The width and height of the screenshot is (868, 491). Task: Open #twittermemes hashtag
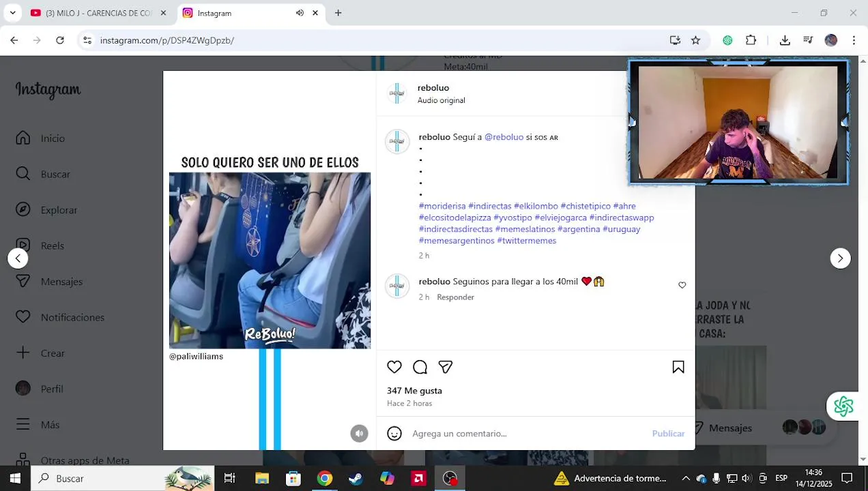tap(527, 241)
